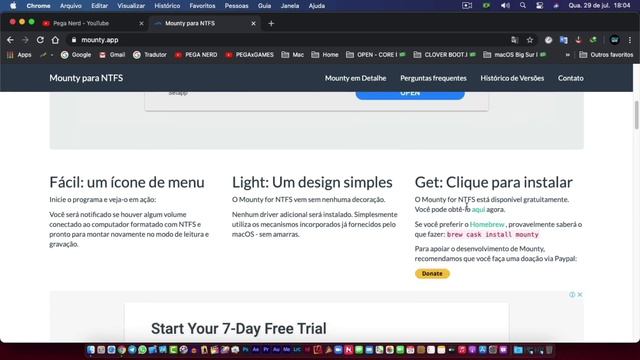Image resolution: width=640 pixels, height=360 pixels.
Task: Open a new Chrome tab
Action: 271,23
